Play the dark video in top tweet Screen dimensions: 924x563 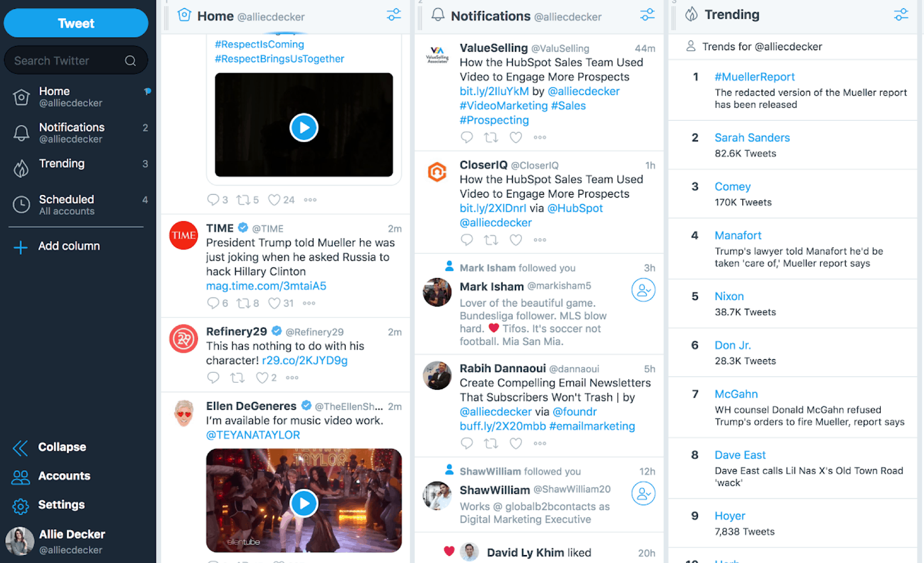point(303,127)
